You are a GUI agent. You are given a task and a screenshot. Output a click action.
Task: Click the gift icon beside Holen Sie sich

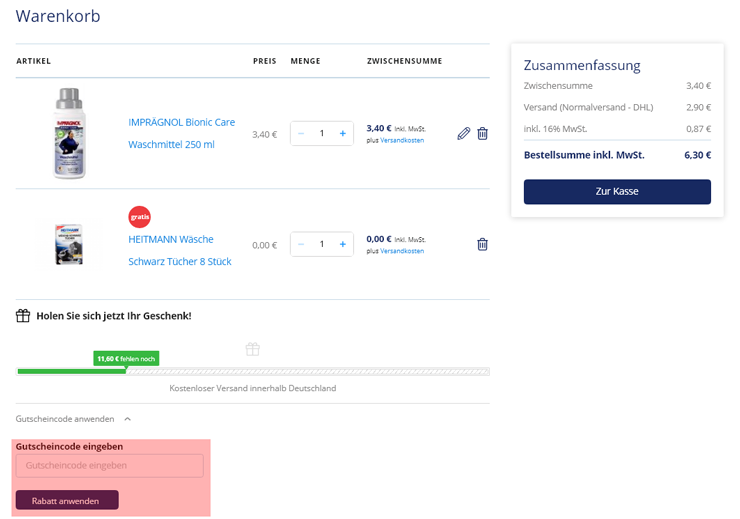pos(23,316)
